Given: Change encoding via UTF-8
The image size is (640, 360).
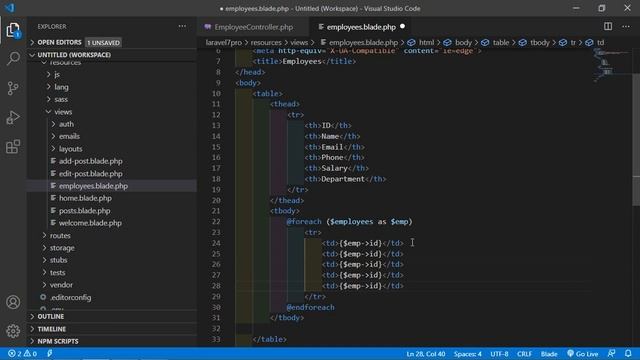Looking at the screenshot, I should pos(499,354).
